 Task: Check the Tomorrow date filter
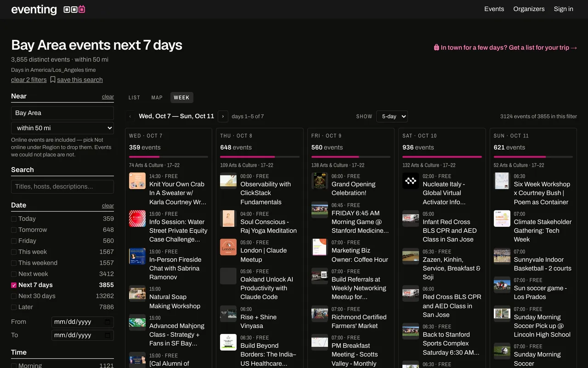click(x=14, y=230)
